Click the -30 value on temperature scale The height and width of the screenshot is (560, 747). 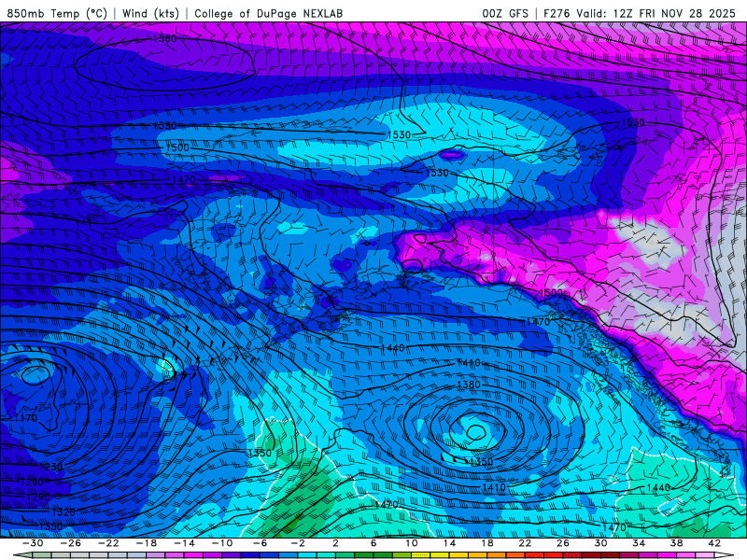pos(33,543)
